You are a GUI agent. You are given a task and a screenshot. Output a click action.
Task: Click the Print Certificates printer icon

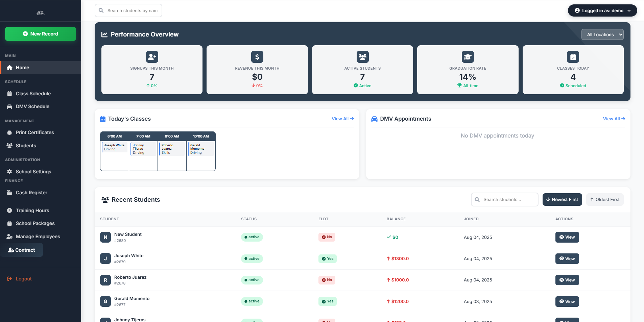point(9,132)
